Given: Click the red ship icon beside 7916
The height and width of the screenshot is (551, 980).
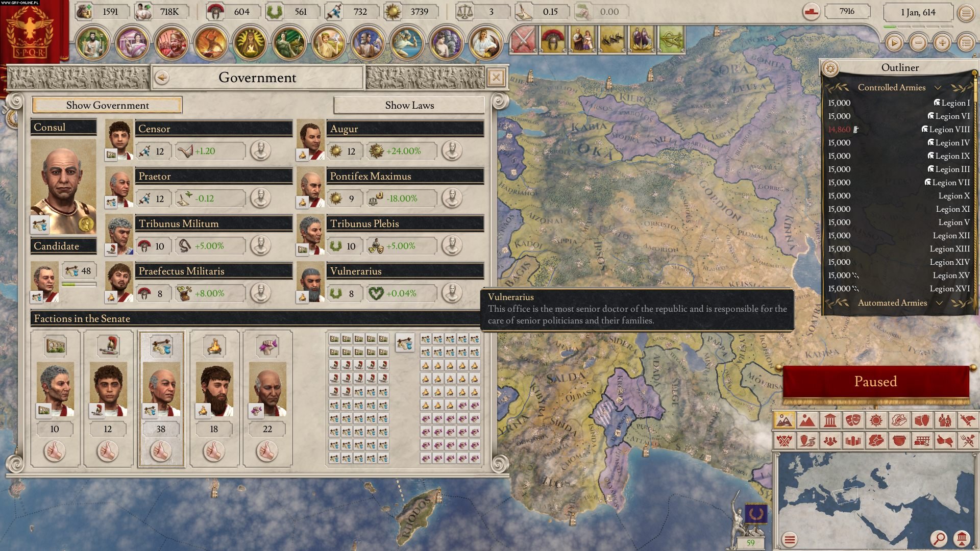Looking at the screenshot, I should [811, 11].
